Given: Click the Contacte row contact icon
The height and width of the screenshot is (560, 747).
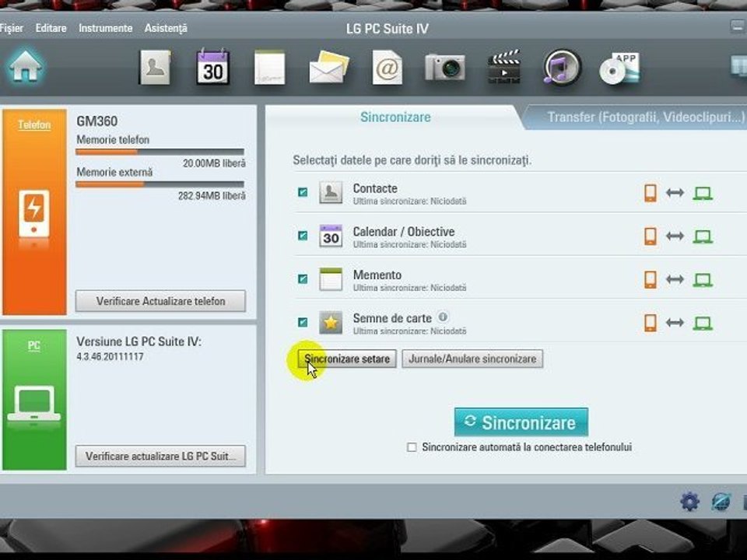Looking at the screenshot, I should (x=331, y=192).
